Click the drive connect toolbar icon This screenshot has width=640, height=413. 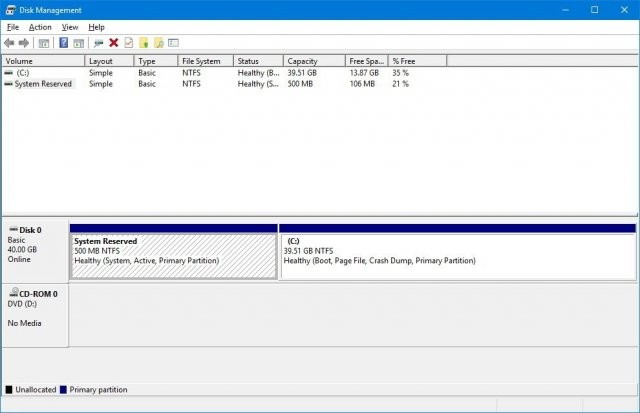[x=98, y=43]
